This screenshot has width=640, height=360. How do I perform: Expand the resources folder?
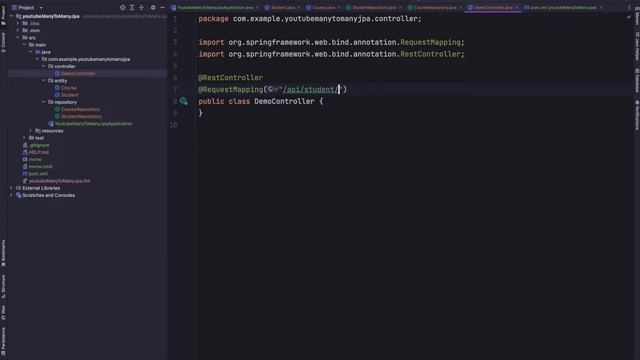pyautogui.click(x=31, y=131)
